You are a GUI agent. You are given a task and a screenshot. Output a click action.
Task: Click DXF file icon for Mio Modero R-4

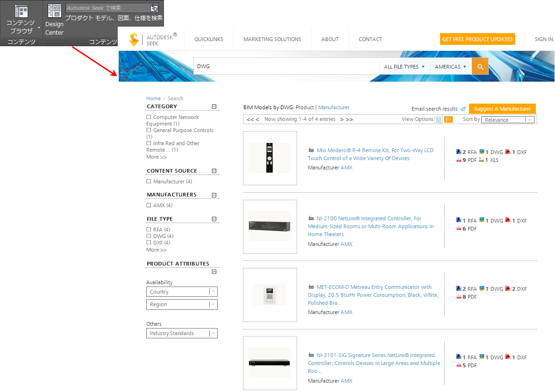coord(508,152)
